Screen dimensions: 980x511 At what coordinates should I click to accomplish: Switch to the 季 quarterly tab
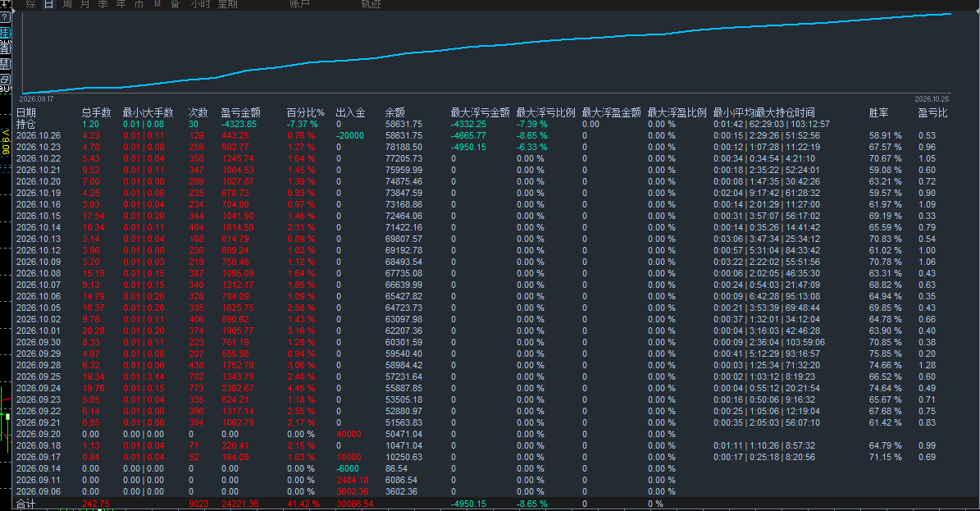(103, 4)
